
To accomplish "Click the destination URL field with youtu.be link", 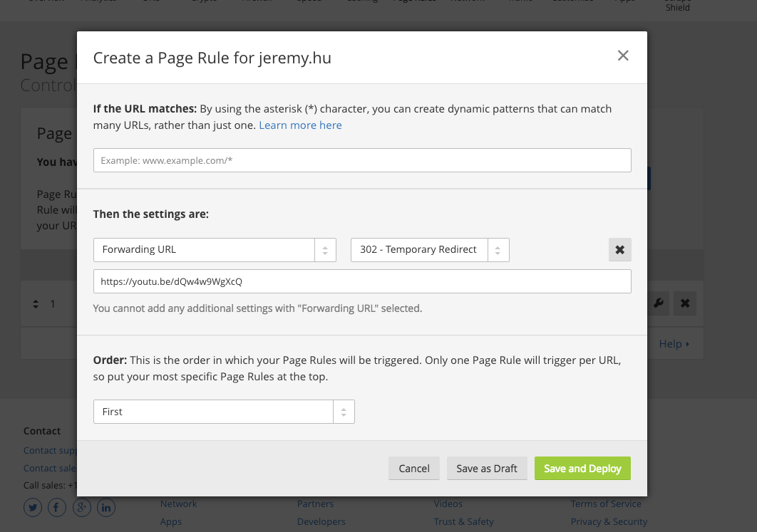I will click(362, 281).
